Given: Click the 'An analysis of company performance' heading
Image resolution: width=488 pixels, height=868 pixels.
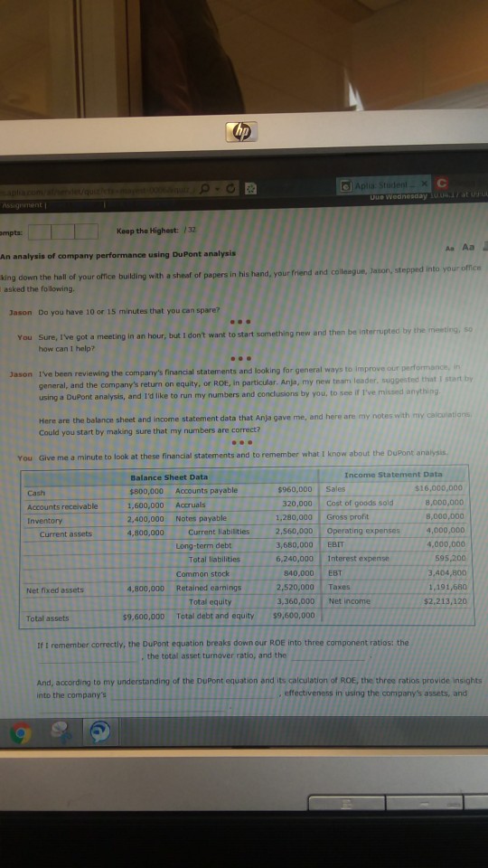Looking at the screenshot, I should click(x=117, y=253).
